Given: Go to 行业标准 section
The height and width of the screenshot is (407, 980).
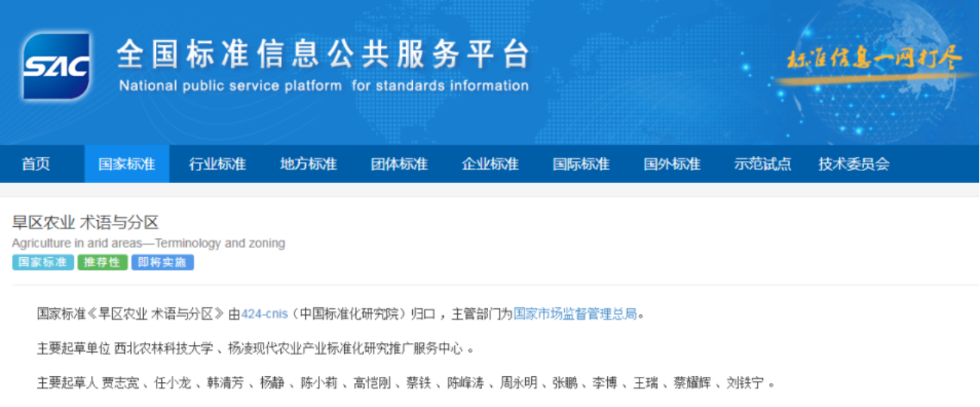Looking at the screenshot, I should tap(217, 164).
